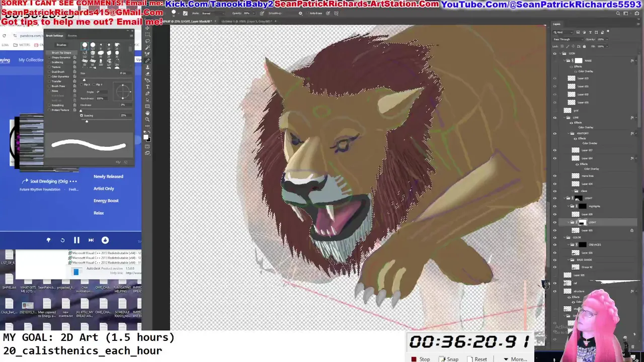Screen dimensions: 644x362
Task: Open the Opacity value dropdown in Layers
Action: point(607,39)
